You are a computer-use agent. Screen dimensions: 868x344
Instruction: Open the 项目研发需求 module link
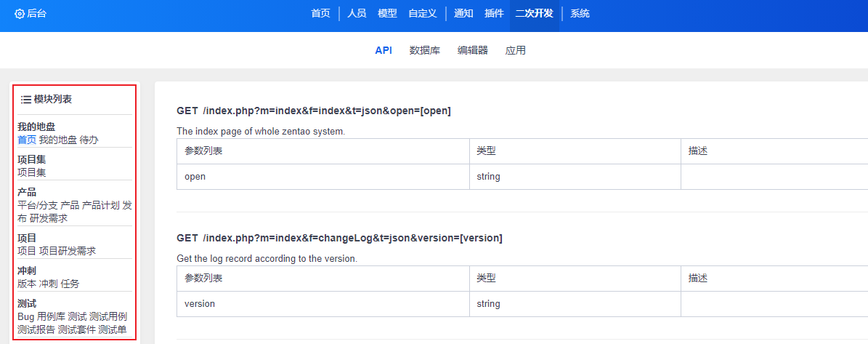tap(68, 251)
